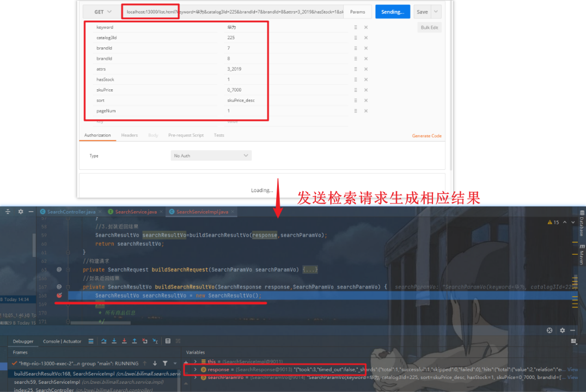This screenshot has height=392, width=586.
Task: Remove the attrs parameter with its X icon
Action: click(366, 69)
